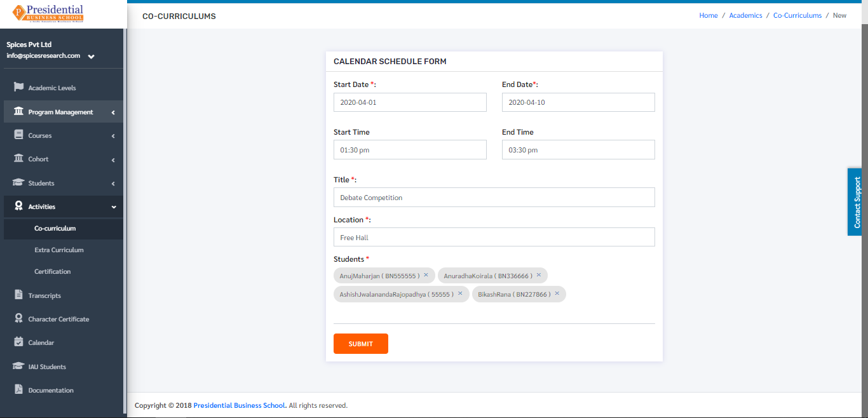This screenshot has width=868, height=418.
Task: Open the Co-curriculum submenu item
Action: (x=64, y=228)
